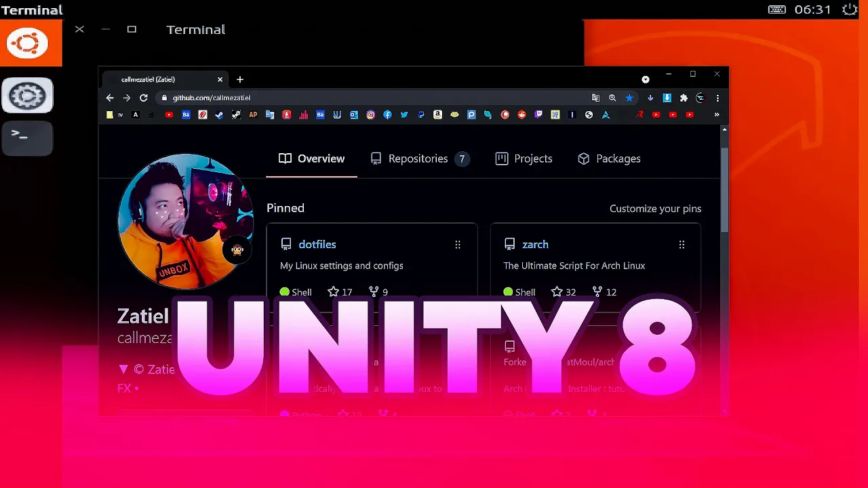Viewport: 868px width, 488px height.
Task: Open System Settings from the launcher
Action: 27,96
